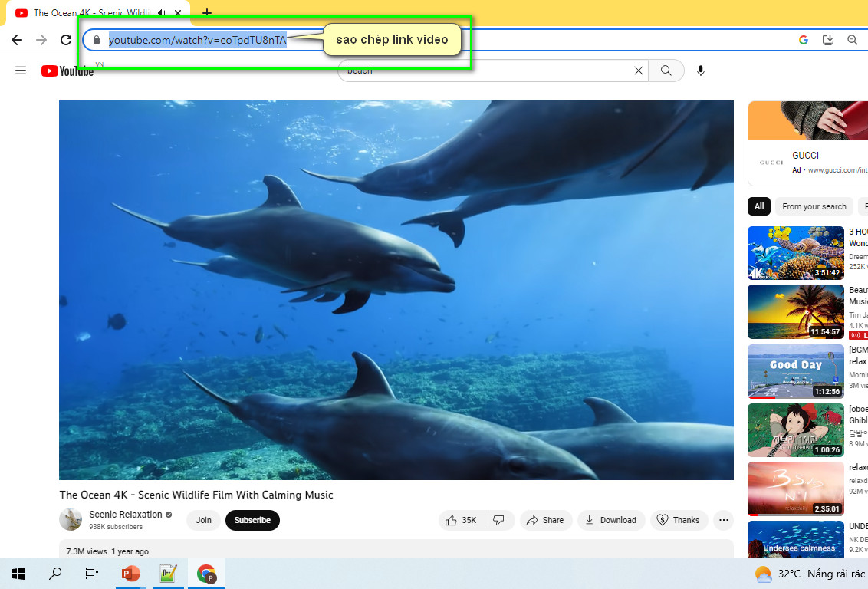Open the 1:00:26 Ghibli video thumbnail
Image resolution: width=868 pixels, height=589 pixels.
[x=795, y=430]
